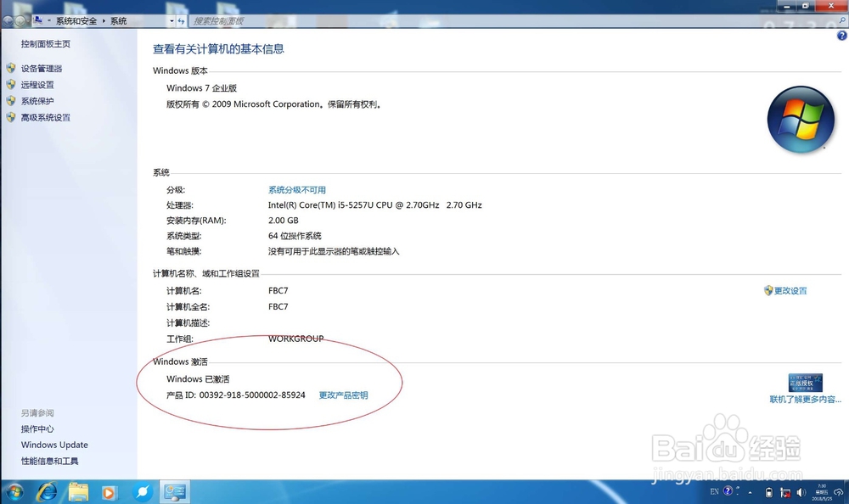Open the blue round bird app on taskbar

pos(143,491)
